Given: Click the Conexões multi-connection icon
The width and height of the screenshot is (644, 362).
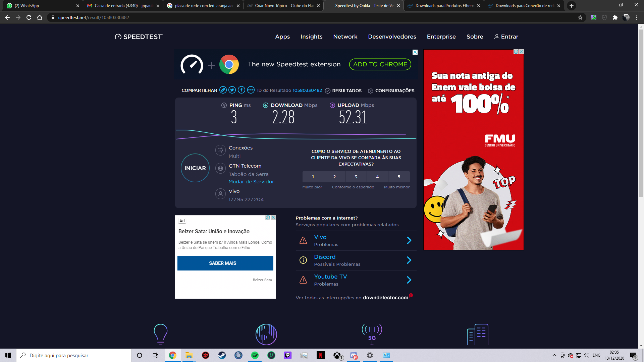Looking at the screenshot, I should point(220,150).
